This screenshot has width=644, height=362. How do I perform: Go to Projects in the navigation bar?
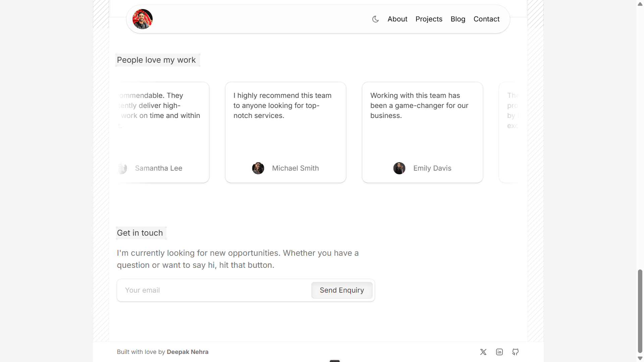429,19
